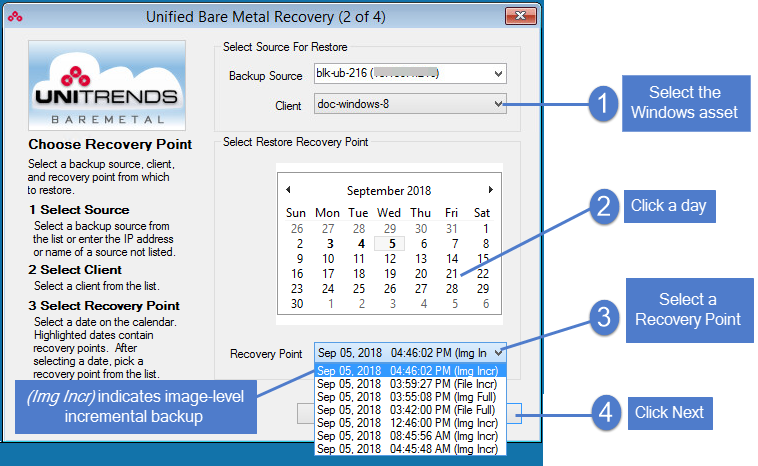Close the Unified Bare Metal Recovery window

(521, 16)
